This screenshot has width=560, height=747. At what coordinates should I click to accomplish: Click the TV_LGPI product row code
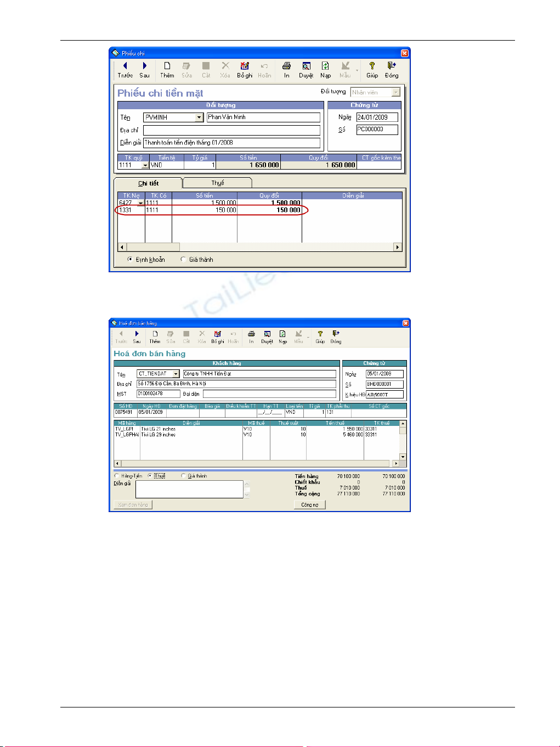(127, 429)
